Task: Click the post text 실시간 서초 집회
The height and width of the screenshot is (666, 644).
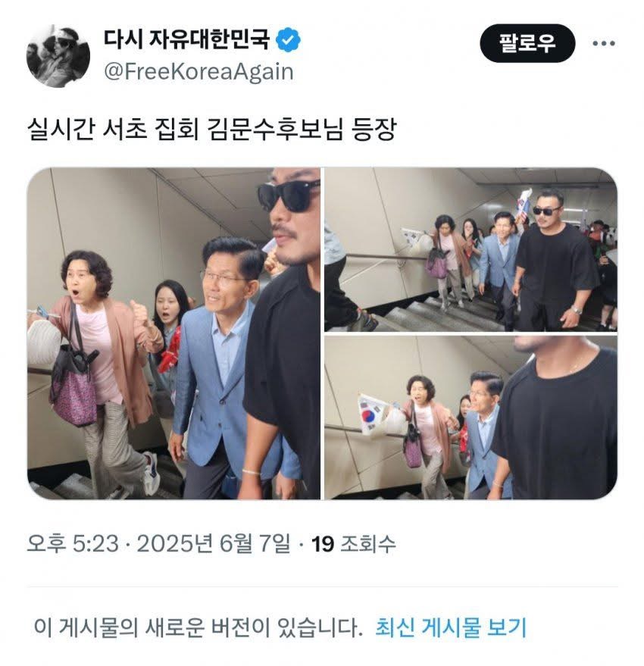Action: pos(113,129)
